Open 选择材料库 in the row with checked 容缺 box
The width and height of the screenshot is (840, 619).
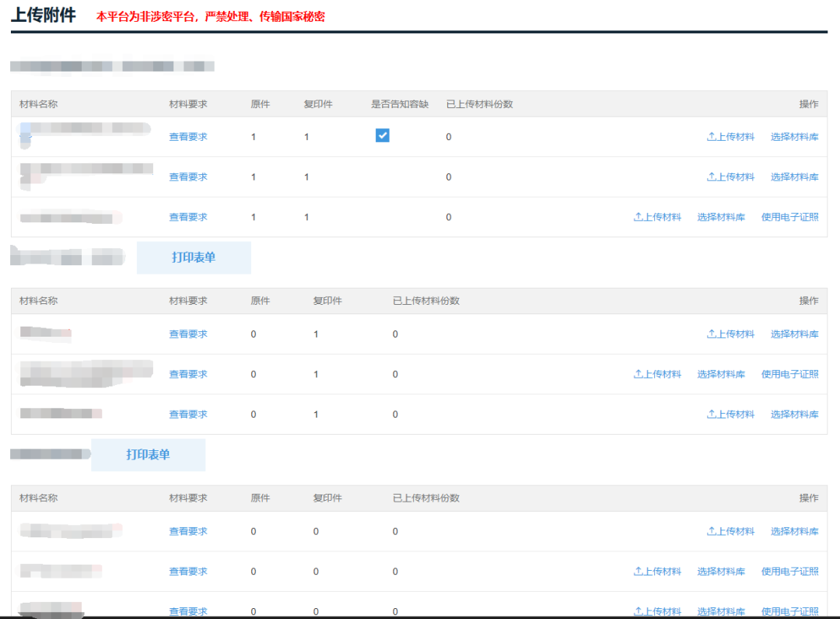click(794, 137)
